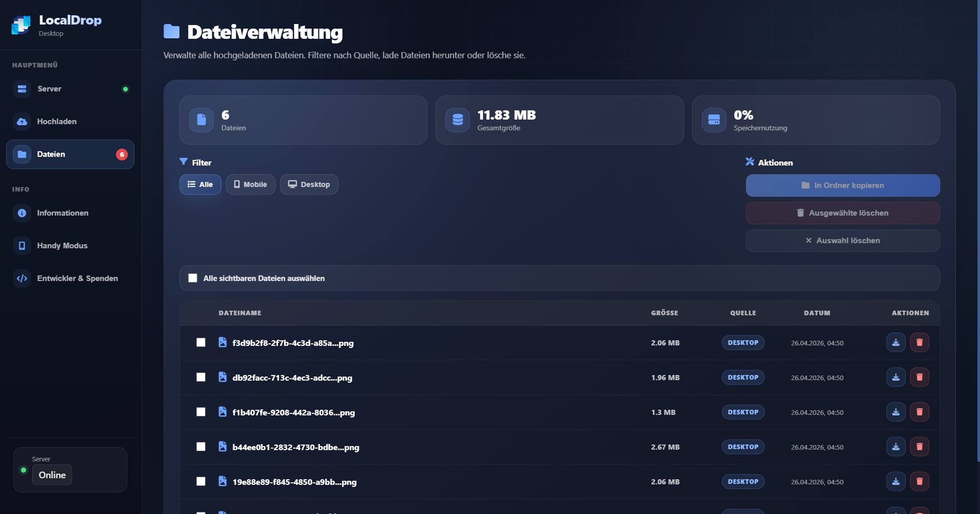
Task: Delete the db92facc-713c file
Action: tap(920, 377)
